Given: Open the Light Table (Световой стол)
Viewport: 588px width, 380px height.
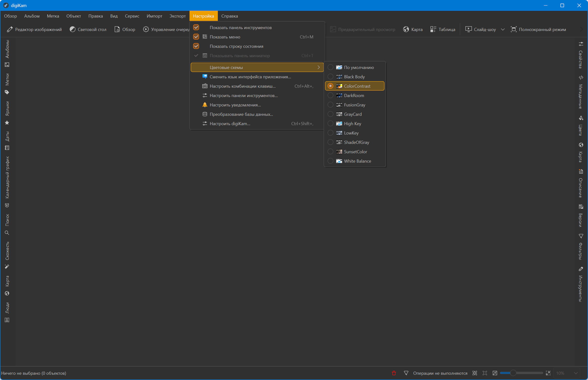Looking at the screenshot, I should [x=88, y=29].
